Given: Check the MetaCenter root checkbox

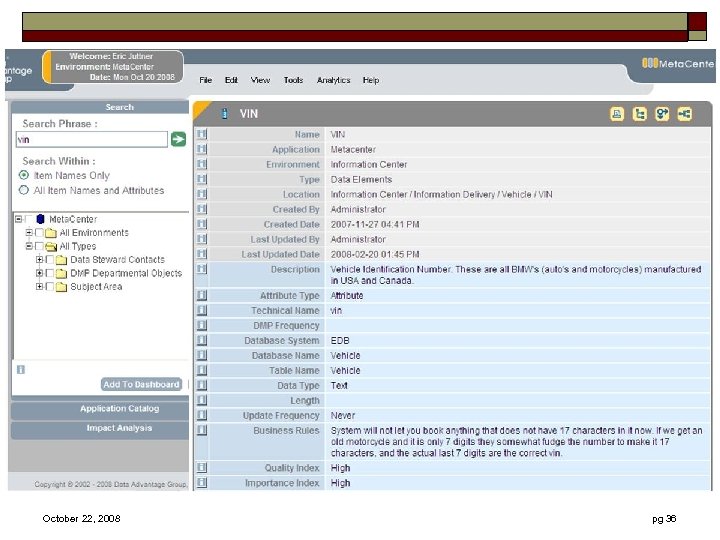Looking at the screenshot, I should coord(28,219).
